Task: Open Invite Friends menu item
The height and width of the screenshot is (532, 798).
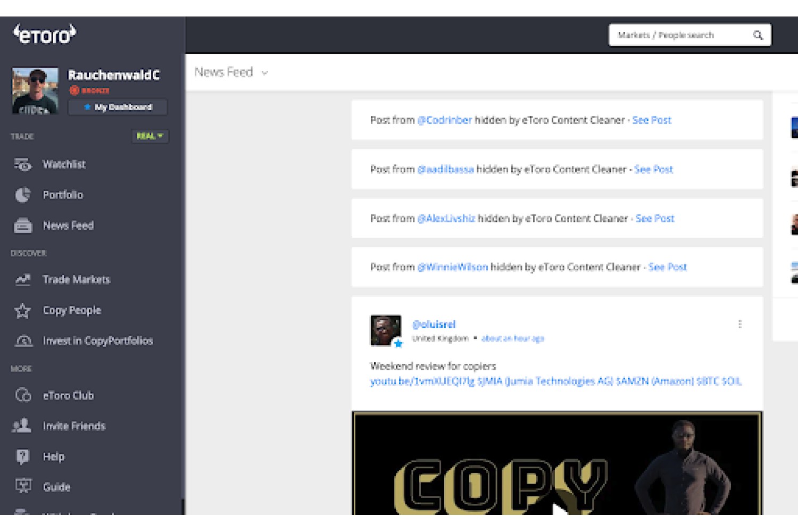Action: [x=74, y=426]
